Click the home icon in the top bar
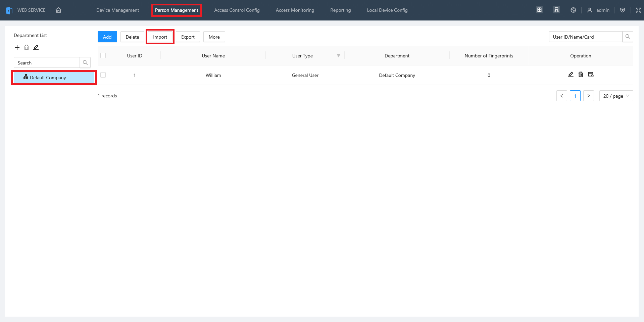The image size is (644, 322). [x=58, y=10]
